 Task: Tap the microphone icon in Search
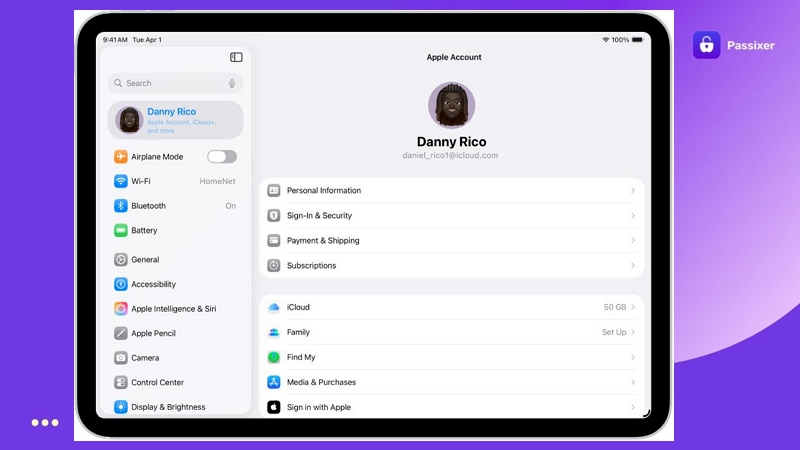[x=232, y=83]
